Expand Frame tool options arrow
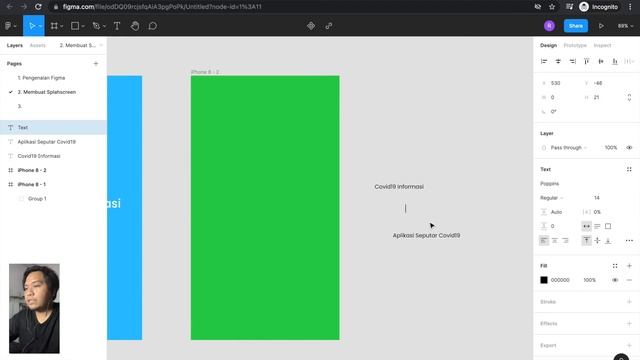Screen dimensions: 640x360 pyautogui.click(x=62, y=26)
